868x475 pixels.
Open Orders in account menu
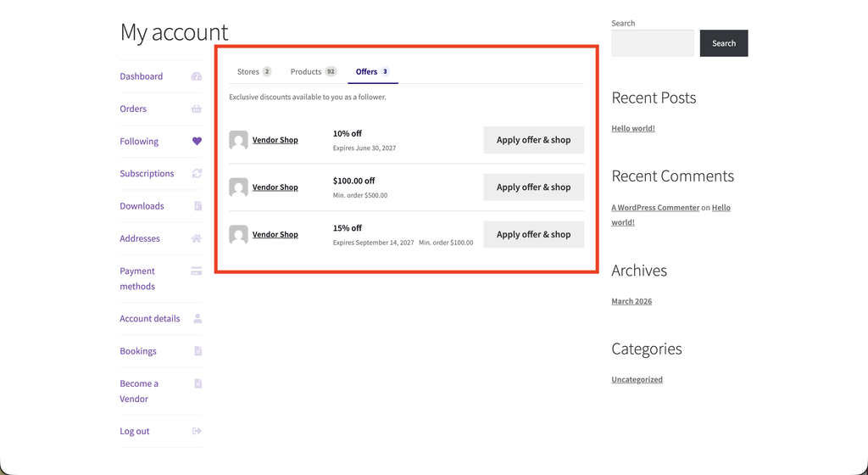133,109
